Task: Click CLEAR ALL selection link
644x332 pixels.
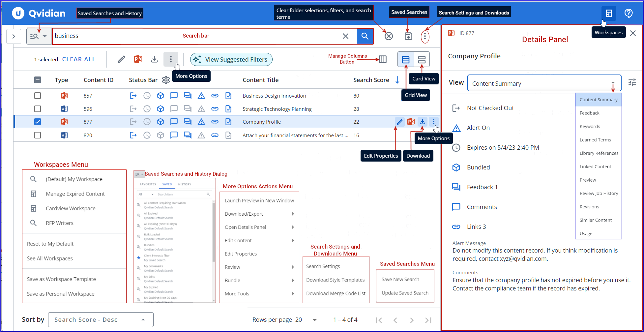Action: coord(79,59)
